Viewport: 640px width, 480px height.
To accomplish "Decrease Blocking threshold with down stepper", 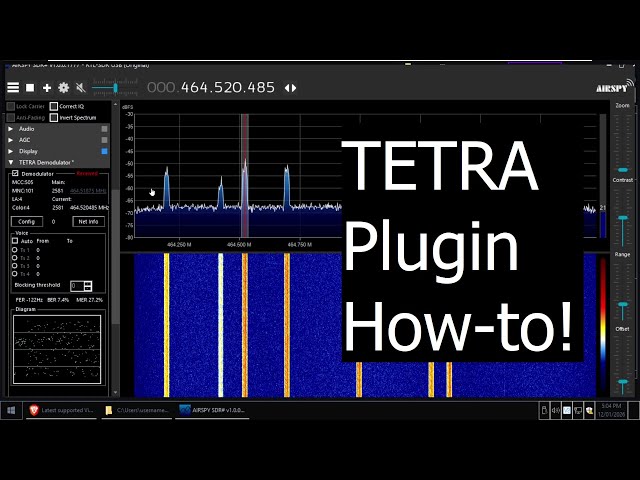I will tap(88, 289).
